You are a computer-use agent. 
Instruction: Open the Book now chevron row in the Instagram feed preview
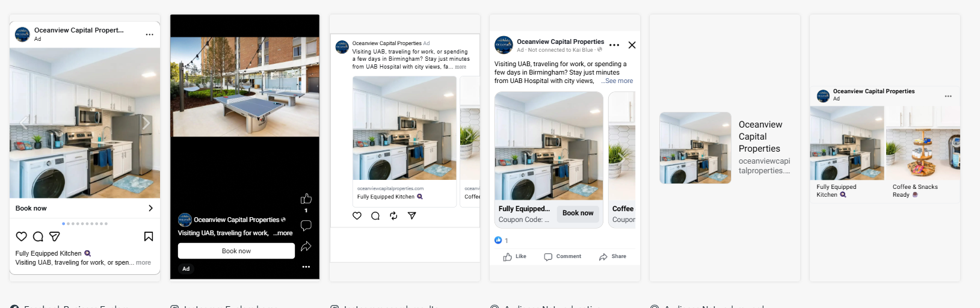tap(85, 208)
